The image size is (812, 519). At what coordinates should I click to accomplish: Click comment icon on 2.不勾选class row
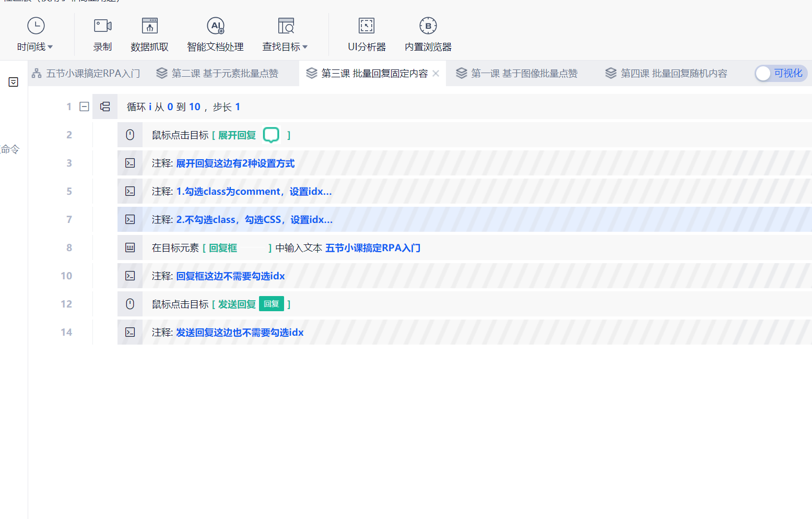[130, 219]
